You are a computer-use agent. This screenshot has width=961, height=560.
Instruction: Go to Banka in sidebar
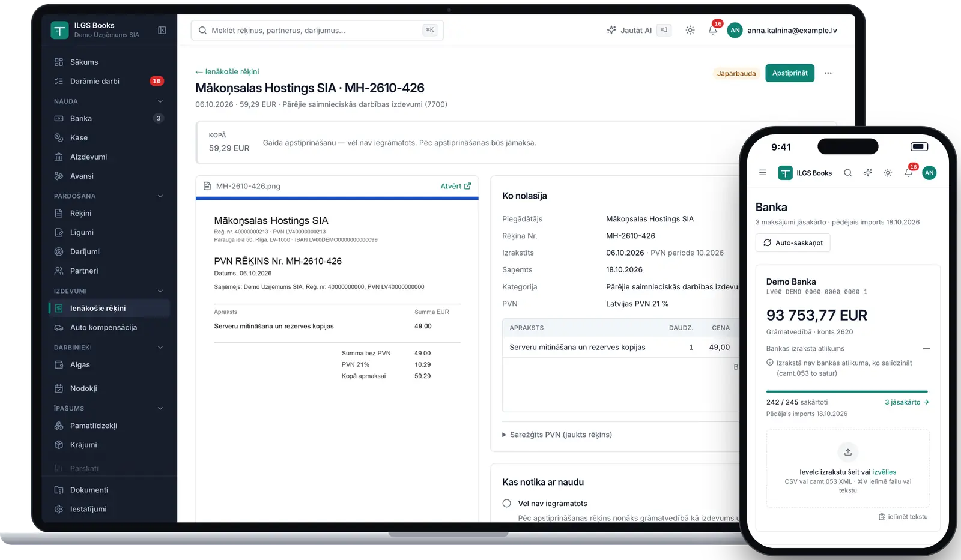click(109, 118)
